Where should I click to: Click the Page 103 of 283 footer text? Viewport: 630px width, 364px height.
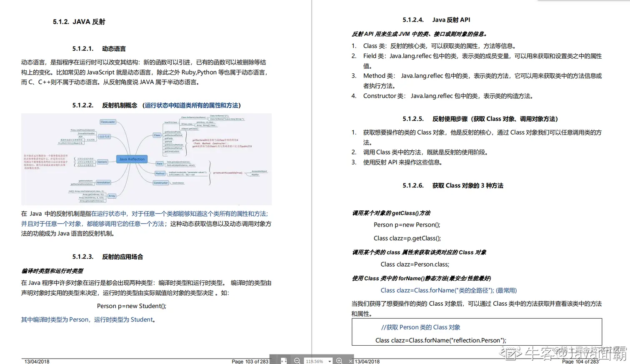tap(250, 362)
